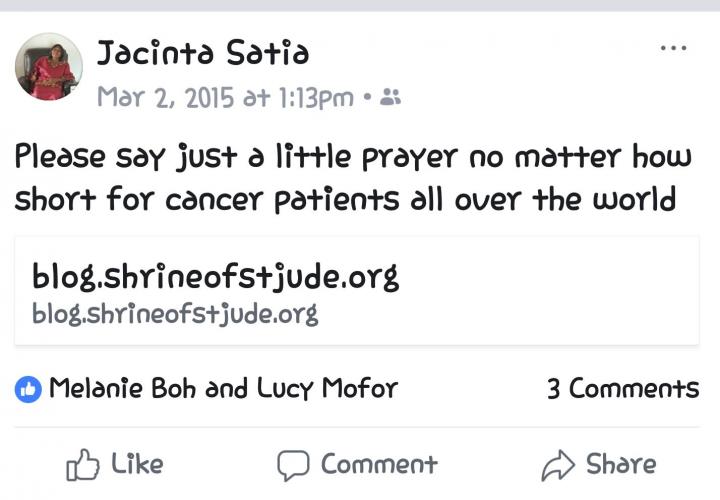The width and height of the screenshot is (720, 500).
Task: Click the Mar 2, 2015 timestamp
Action: click(x=225, y=97)
